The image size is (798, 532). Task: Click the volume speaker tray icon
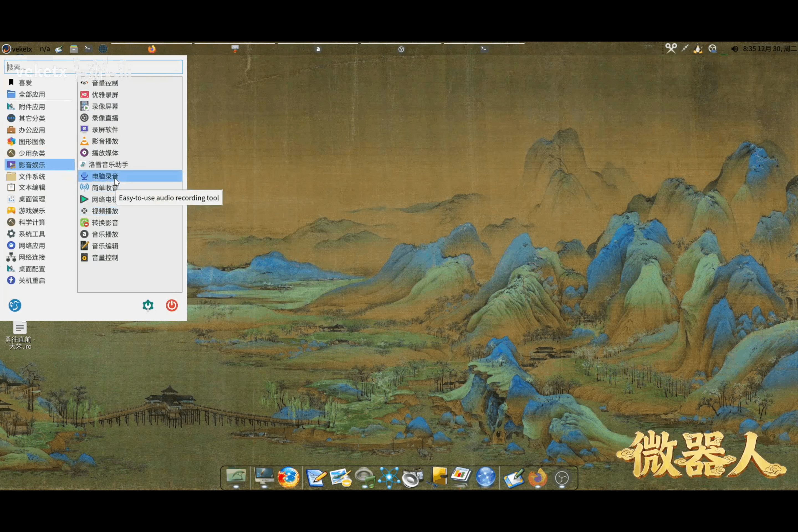734,49
